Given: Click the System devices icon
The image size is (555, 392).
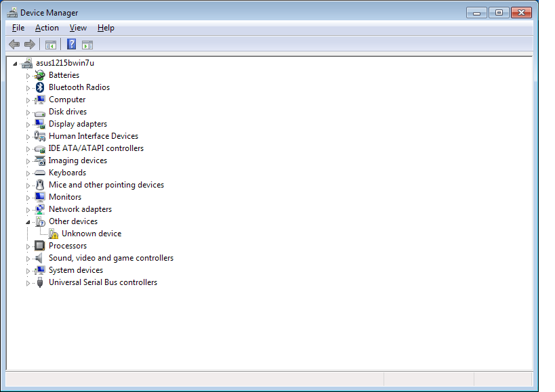Looking at the screenshot, I should pyautogui.click(x=40, y=270).
